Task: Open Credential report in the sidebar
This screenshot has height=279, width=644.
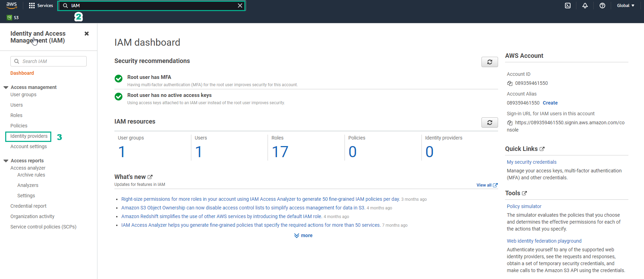Action: (x=28, y=206)
